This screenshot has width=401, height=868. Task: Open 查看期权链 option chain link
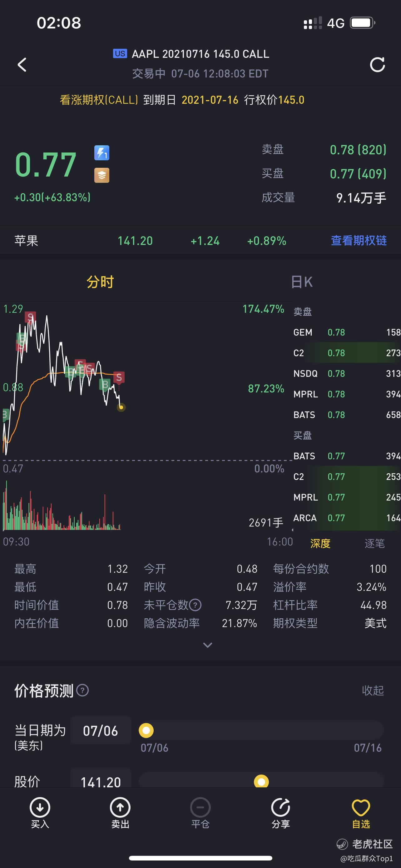[359, 241]
